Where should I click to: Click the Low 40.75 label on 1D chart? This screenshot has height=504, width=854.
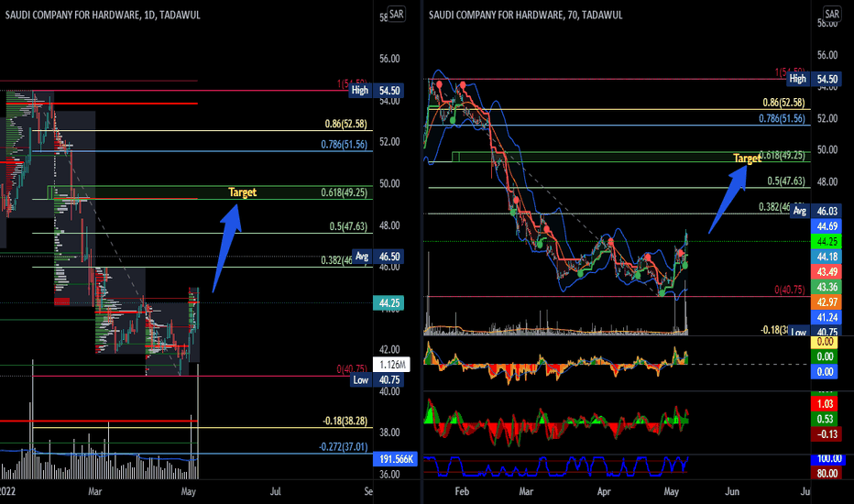click(377, 379)
